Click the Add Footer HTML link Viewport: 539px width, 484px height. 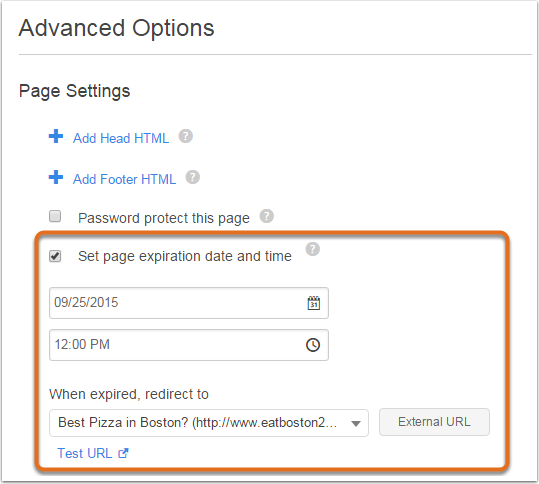(124, 179)
